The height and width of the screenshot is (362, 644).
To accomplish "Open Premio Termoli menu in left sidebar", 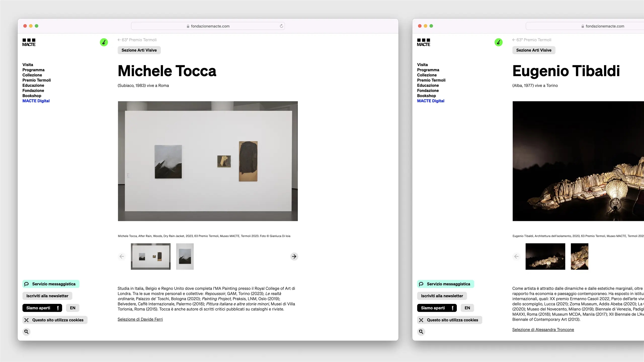I will [36, 80].
